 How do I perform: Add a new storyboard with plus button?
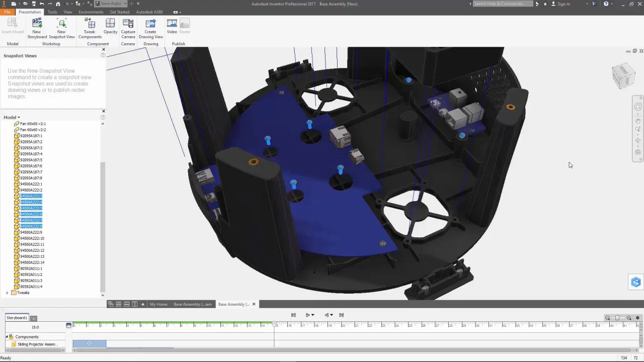[34, 318]
